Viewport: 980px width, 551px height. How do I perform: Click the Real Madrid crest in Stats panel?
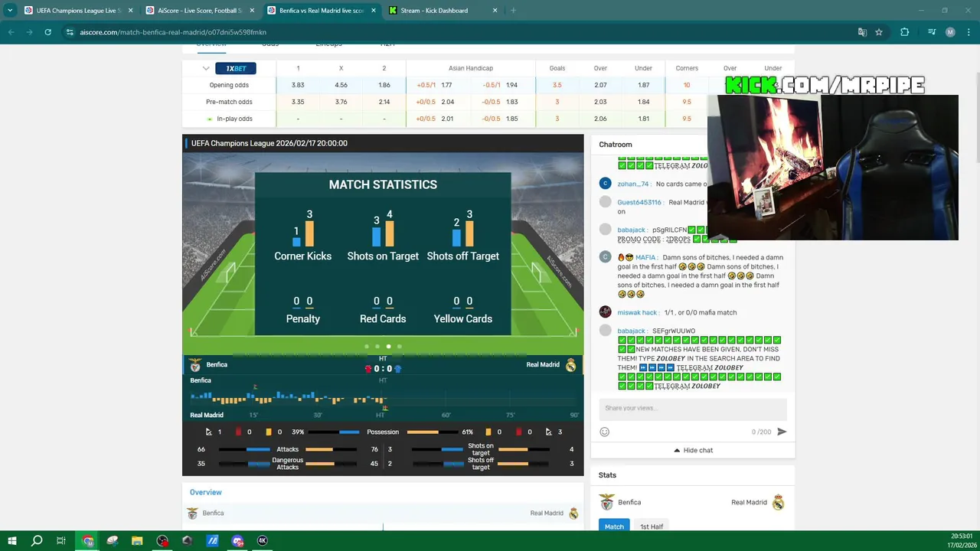[778, 502]
